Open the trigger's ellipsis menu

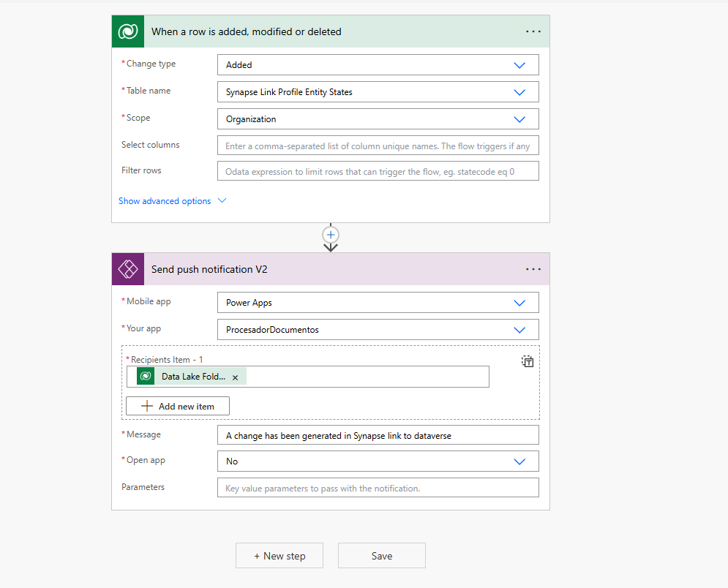click(x=533, y=31)
